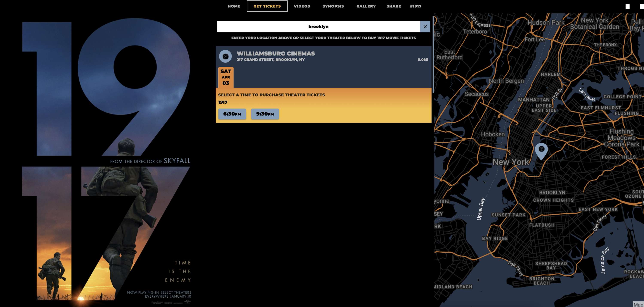The image size is (644, 307).
Task: Click the 'Hoboken' label on the map
Action: tap(493, 134)
